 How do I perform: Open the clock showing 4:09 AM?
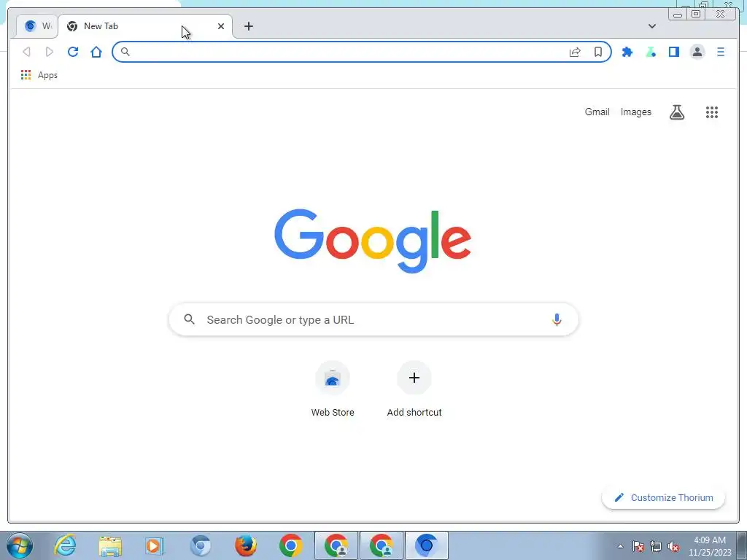click(709, 546)
